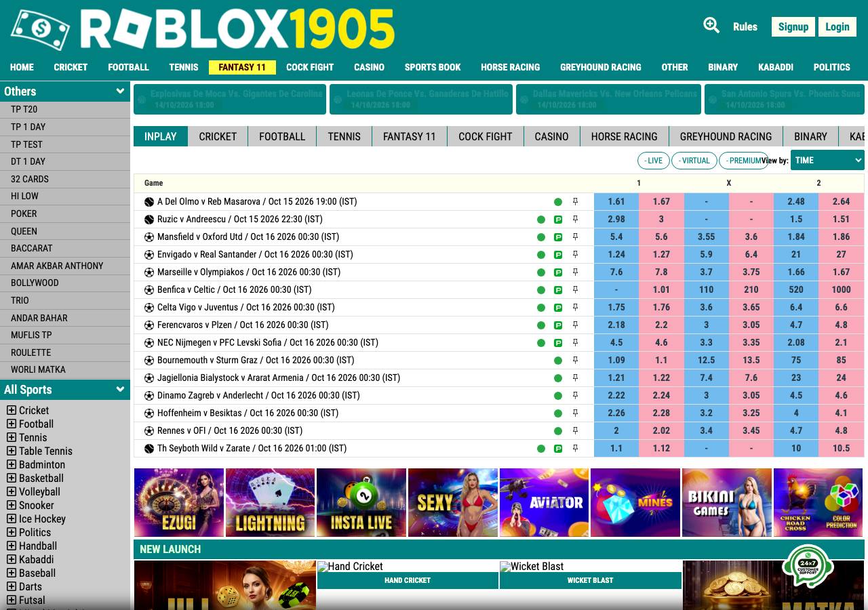Open the Rules link
The height and width of the screenshot is (610, 868).
coord(745,26)
